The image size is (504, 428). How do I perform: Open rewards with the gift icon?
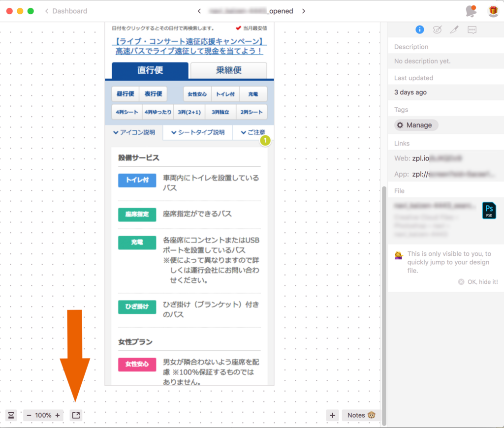pos(493,10)
